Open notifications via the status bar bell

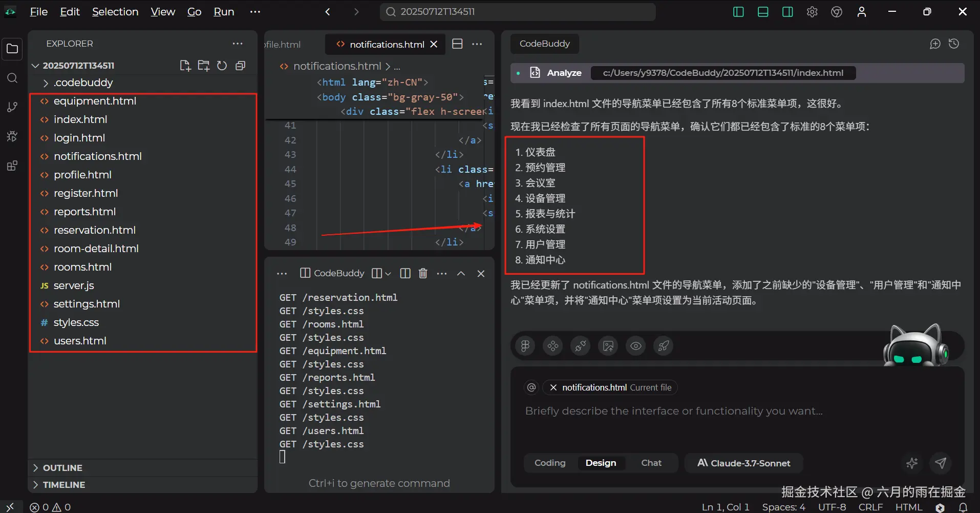point(963,507)
